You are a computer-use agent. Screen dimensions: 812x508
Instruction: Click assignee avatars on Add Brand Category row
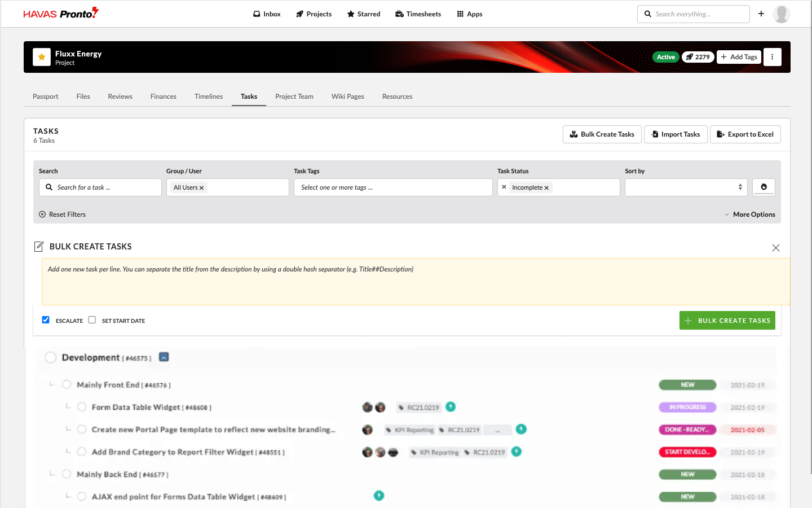(380, 452)
